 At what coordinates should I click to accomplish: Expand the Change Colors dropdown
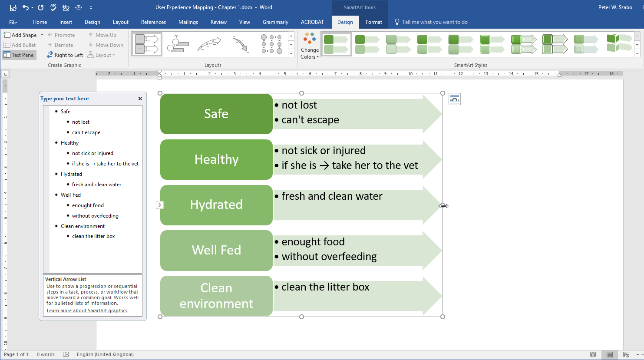coord(310,53)
